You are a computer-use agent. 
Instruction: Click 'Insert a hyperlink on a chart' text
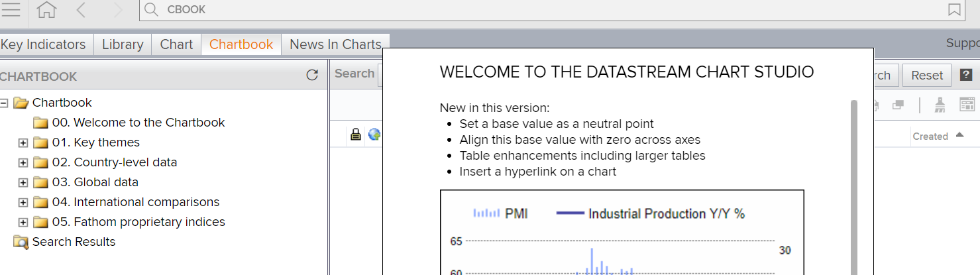(x=538, y=172)
